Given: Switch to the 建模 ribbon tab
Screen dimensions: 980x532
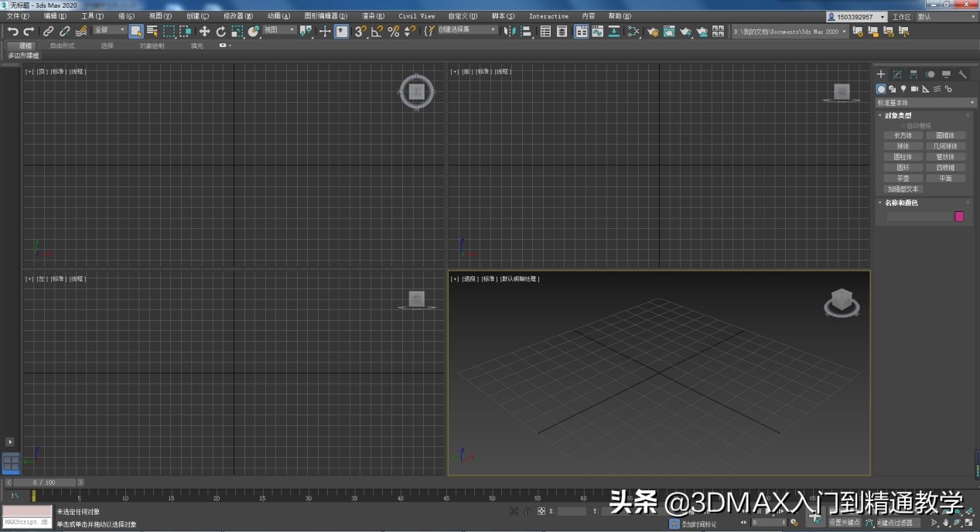Looking at the screenshot, I should click(23, 45).
